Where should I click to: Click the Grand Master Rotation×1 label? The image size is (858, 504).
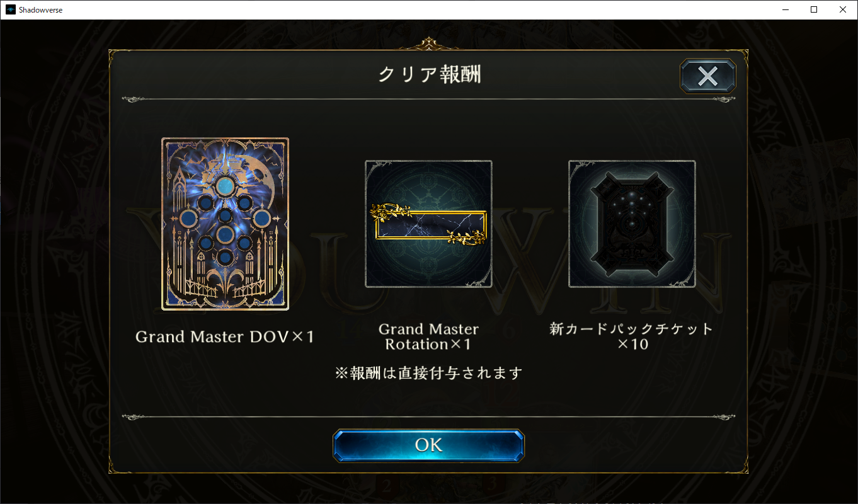click(428, 336)
